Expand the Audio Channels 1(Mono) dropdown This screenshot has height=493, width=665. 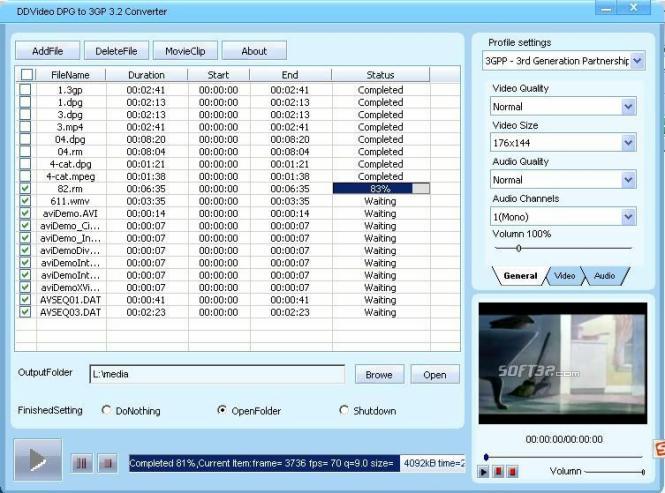pyautogui.click(x=629, y=217)
